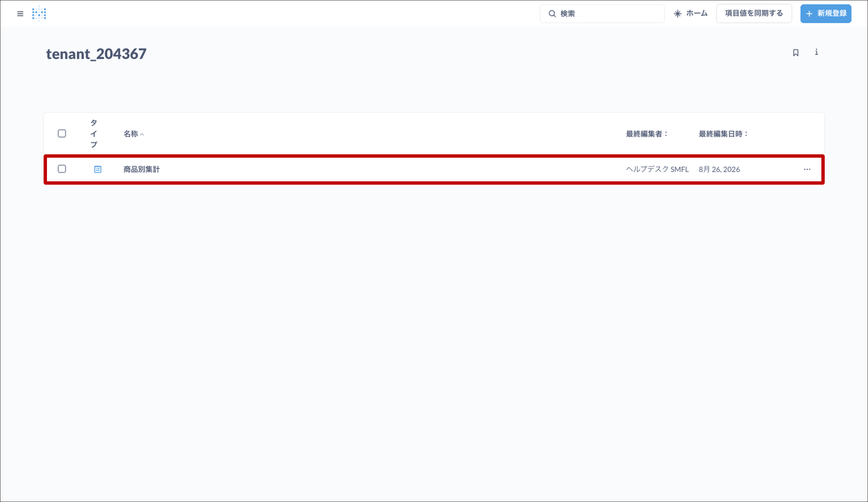Click the blue 新規登録 button
The width and height of the screenshot is (868, 502).
pos(826,13)
